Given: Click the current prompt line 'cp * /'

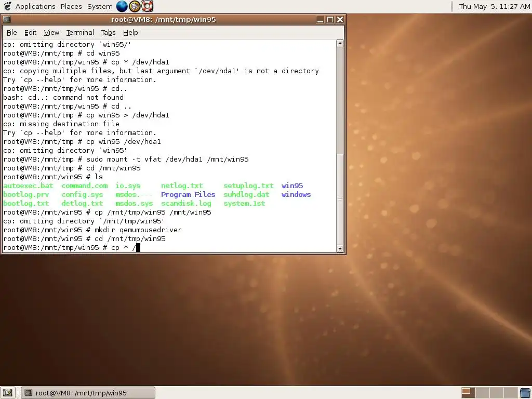Looking at the screenshot, I should pos(72,248).
